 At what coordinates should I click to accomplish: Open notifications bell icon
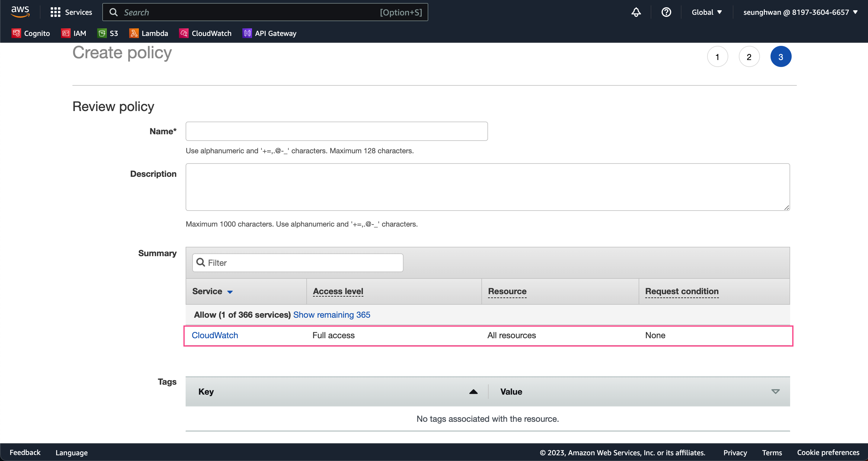[x=636, y=12]
